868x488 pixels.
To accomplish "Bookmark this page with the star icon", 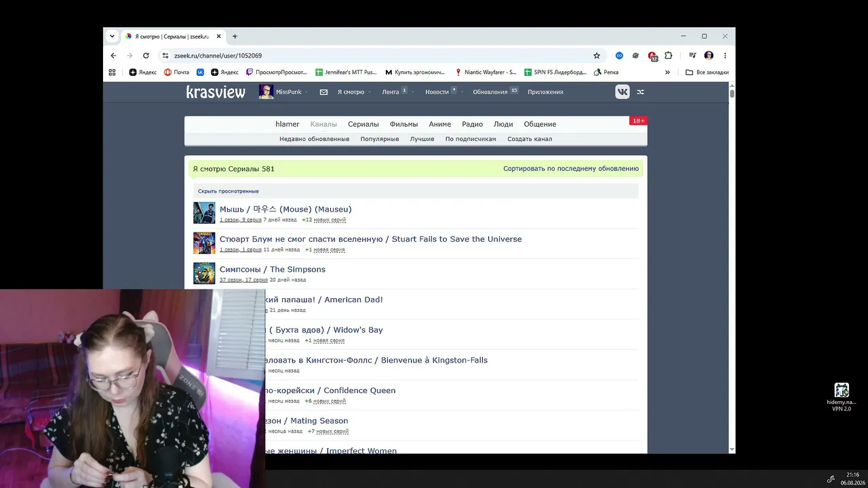I will point(597,56).
